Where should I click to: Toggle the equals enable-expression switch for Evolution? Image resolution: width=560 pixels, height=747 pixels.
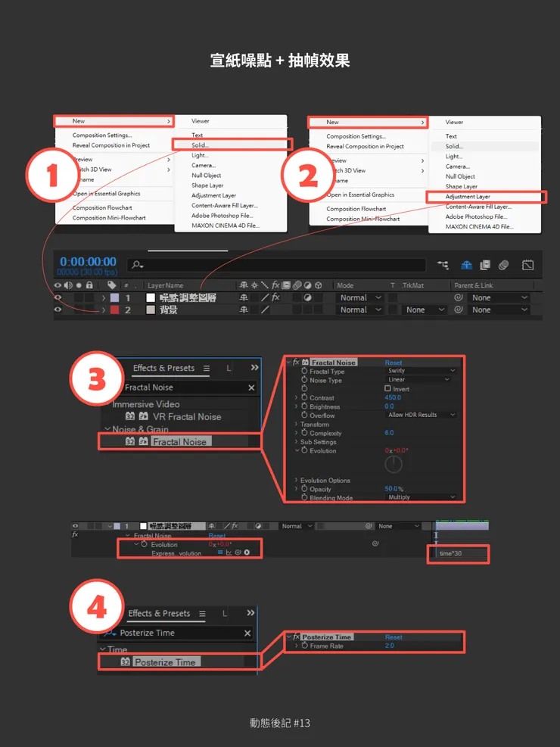click(x=220, y=552)
